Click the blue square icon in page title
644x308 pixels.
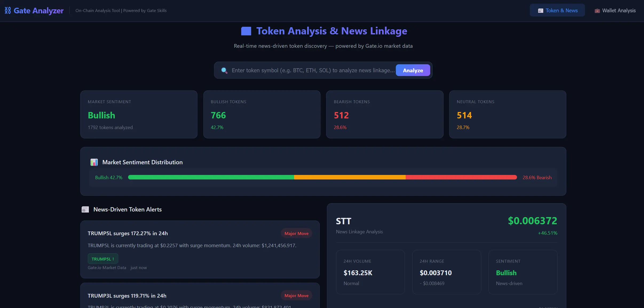(x=246, y=31)
